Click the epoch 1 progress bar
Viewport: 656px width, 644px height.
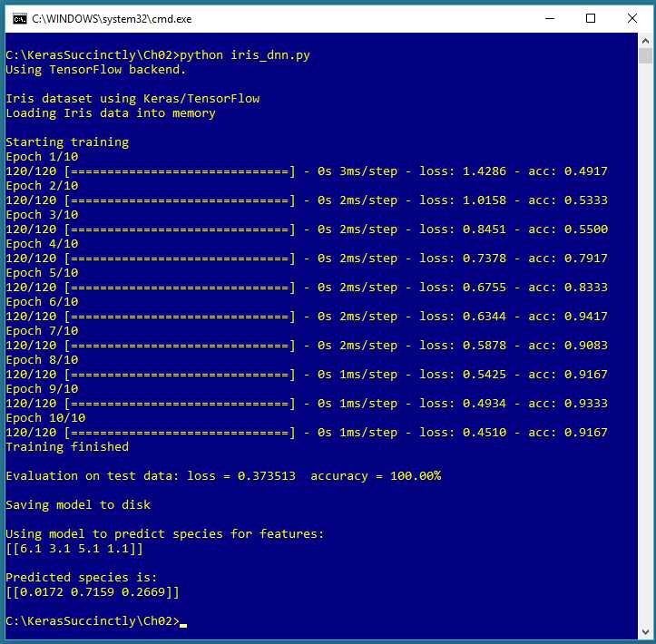click(180, 171)
